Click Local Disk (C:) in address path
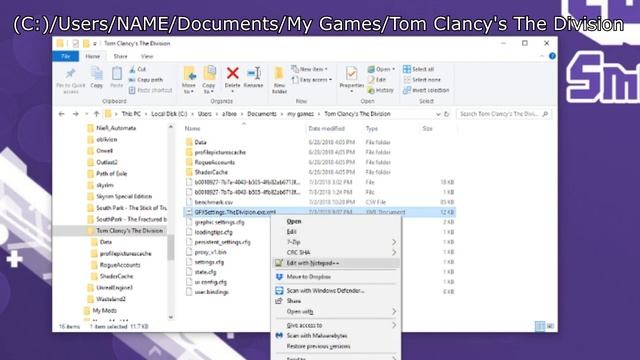Image resolution: width=640 pixels, height=360 pixels. pyautogui.click(x=169, y=114)
